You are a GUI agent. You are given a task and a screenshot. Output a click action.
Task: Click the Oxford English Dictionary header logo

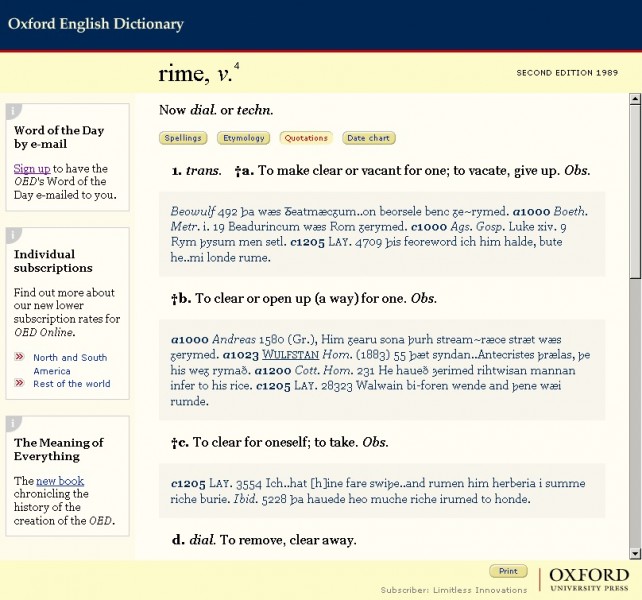click(96, 24)
